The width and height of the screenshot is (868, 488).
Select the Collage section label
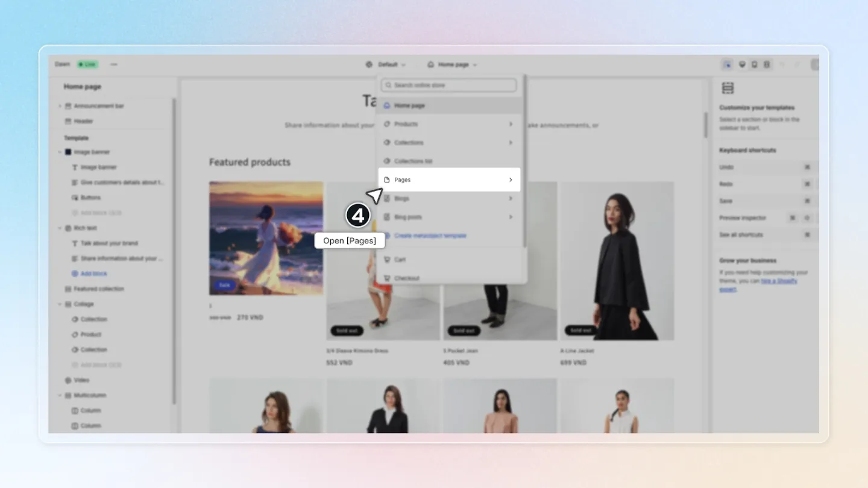pos(84,304)
